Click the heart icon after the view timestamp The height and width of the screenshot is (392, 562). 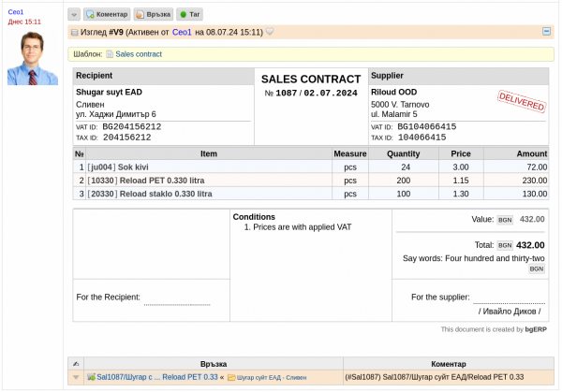tap(270, 32)
